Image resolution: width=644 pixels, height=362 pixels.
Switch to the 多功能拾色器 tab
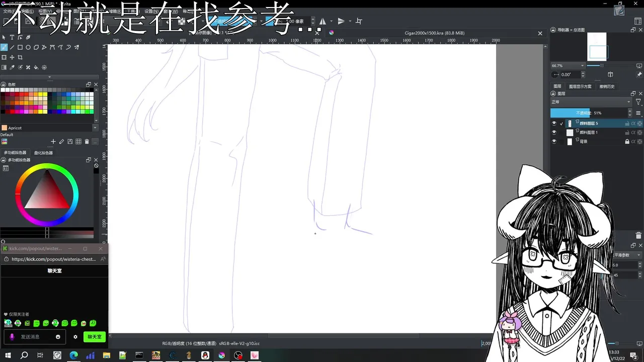point(15,153)
